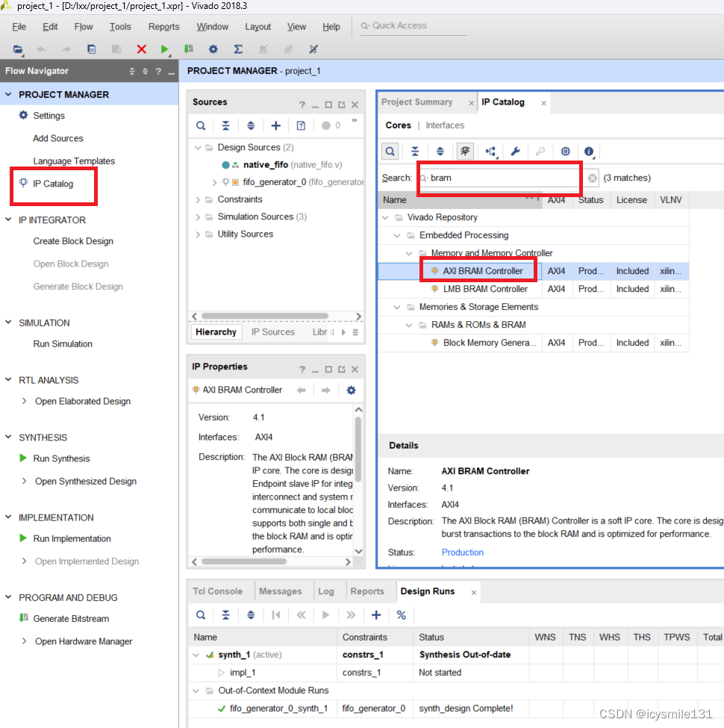Click the IP Properties vertical scrollbar
724x728 pixels.
point(358,449)
